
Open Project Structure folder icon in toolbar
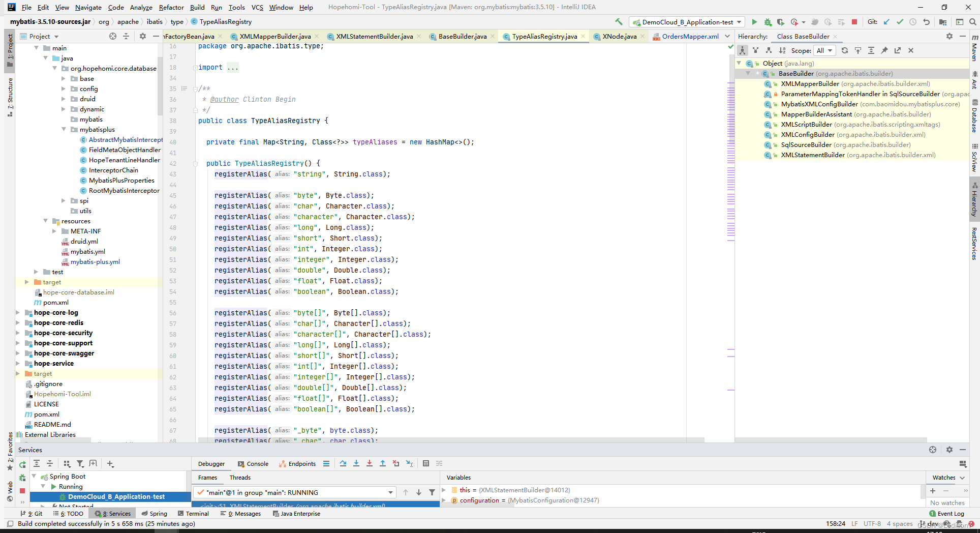click(943, 22)
